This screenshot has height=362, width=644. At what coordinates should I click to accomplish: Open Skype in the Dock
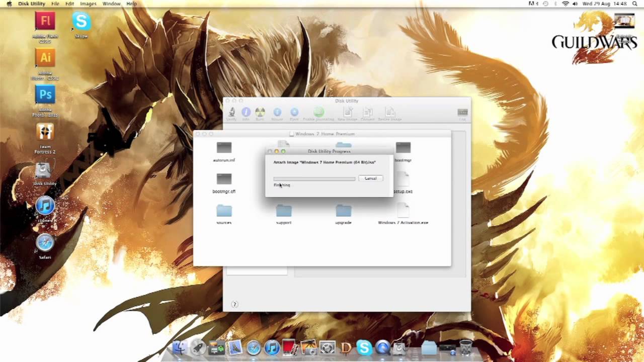[x=364, y=347]
